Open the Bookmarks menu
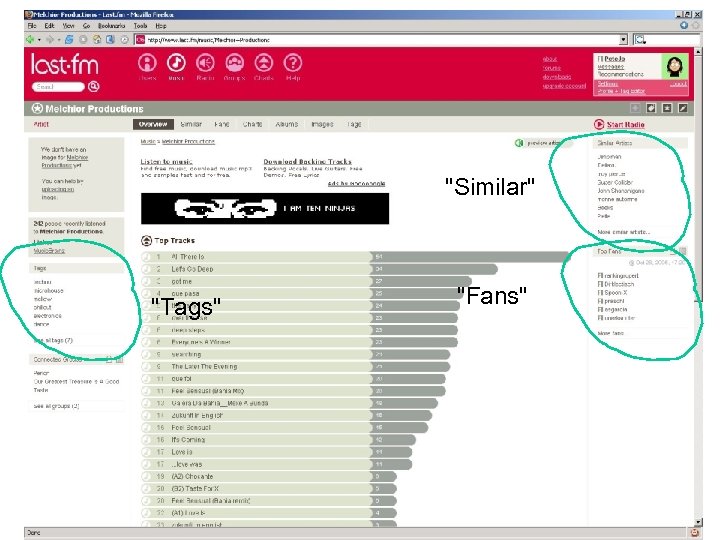 pyautogui.click(x=112, y=26)
